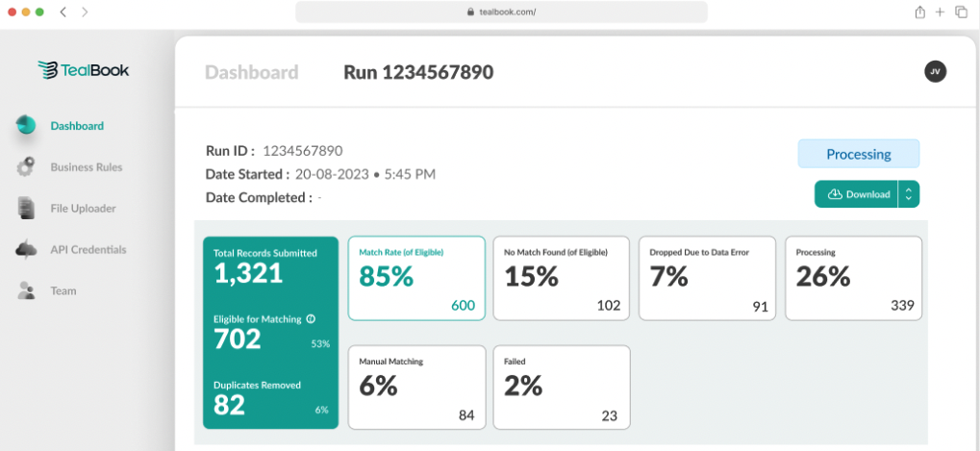Open Team in the sidebar
This screenshot has width=980, height=451.
63,290
